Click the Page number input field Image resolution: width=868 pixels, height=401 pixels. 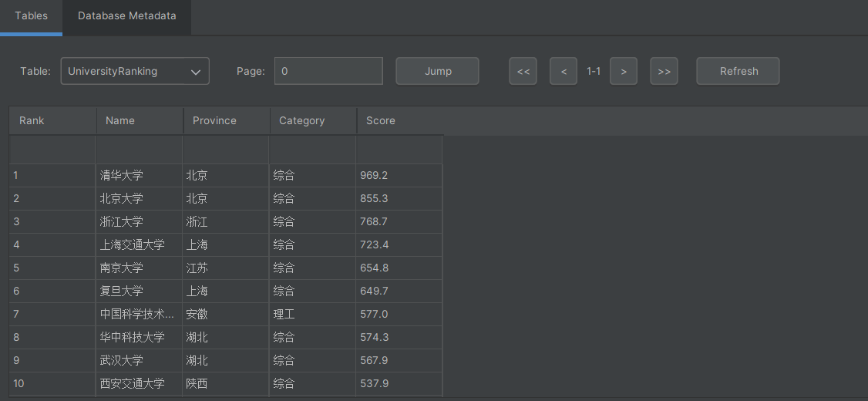click(329, 71)
